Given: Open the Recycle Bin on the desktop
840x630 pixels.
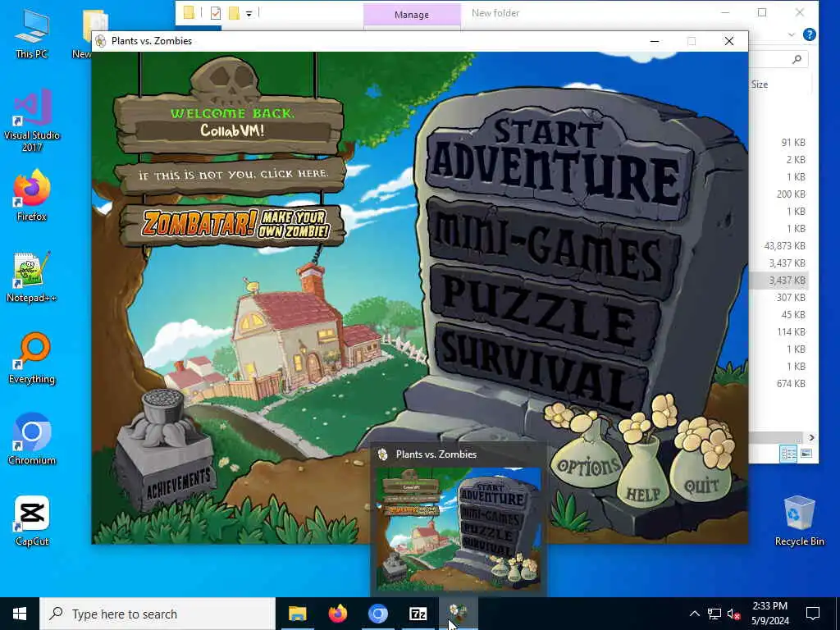Looking at the screenshot, I should (799, 521).
